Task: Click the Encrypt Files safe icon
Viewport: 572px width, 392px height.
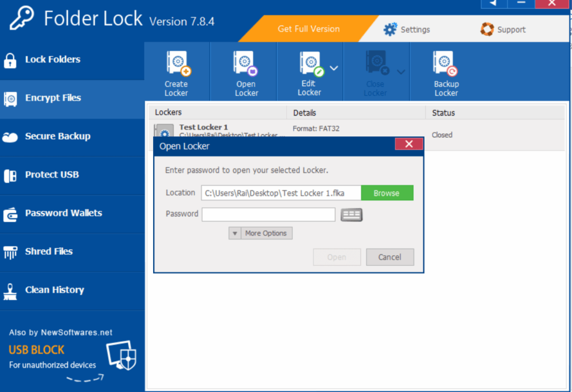Action: click(x=10, y=99)
